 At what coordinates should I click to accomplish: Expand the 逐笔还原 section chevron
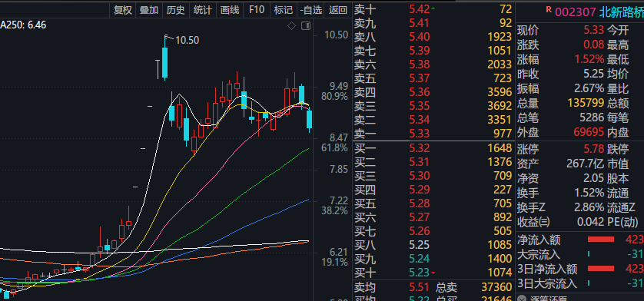coord(521,299)
